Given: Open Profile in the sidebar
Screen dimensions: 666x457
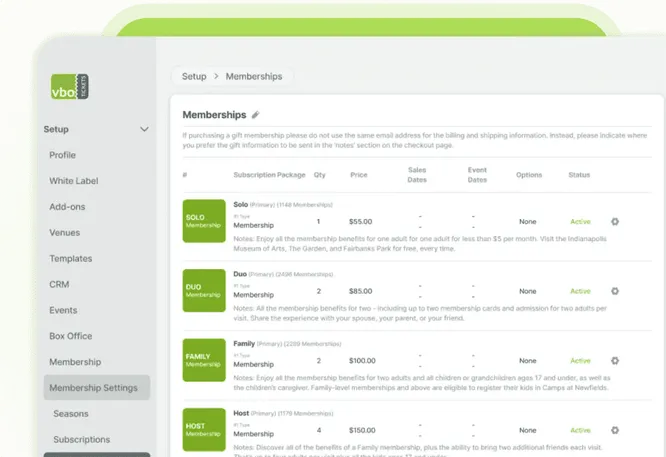Looking at the screenshot, I should click(62, 155).
